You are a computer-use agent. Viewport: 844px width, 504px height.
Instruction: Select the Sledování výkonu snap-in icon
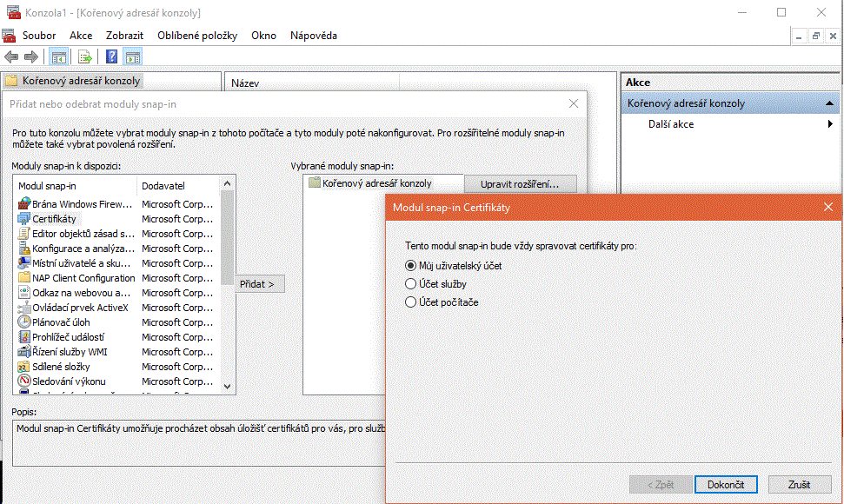click(24, 381)
